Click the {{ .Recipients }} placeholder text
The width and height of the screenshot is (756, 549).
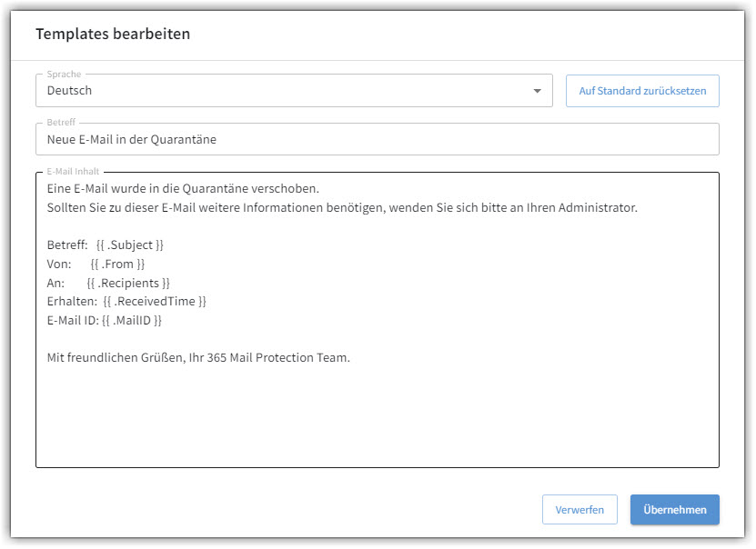[x=128, y=283]
